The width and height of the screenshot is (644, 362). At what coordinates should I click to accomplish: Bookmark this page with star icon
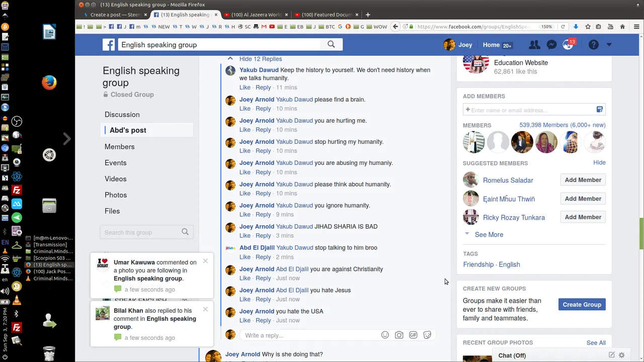[588, 27]
